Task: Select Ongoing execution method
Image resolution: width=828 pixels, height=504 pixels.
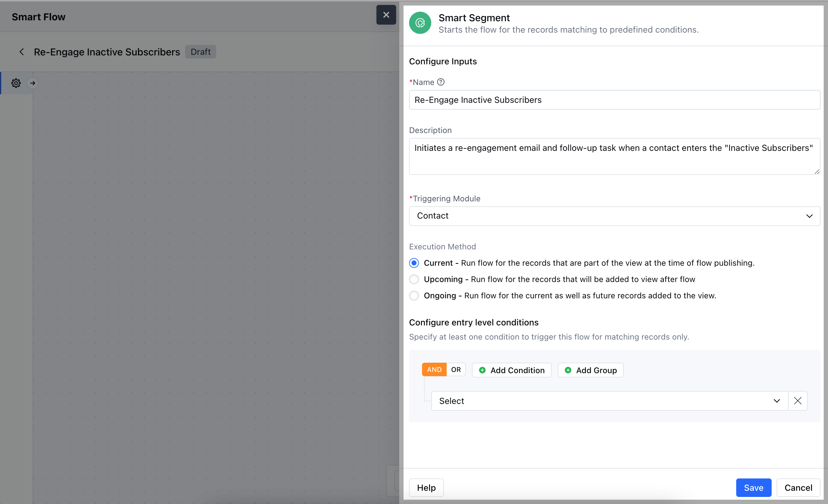Action: pos(414,296)
